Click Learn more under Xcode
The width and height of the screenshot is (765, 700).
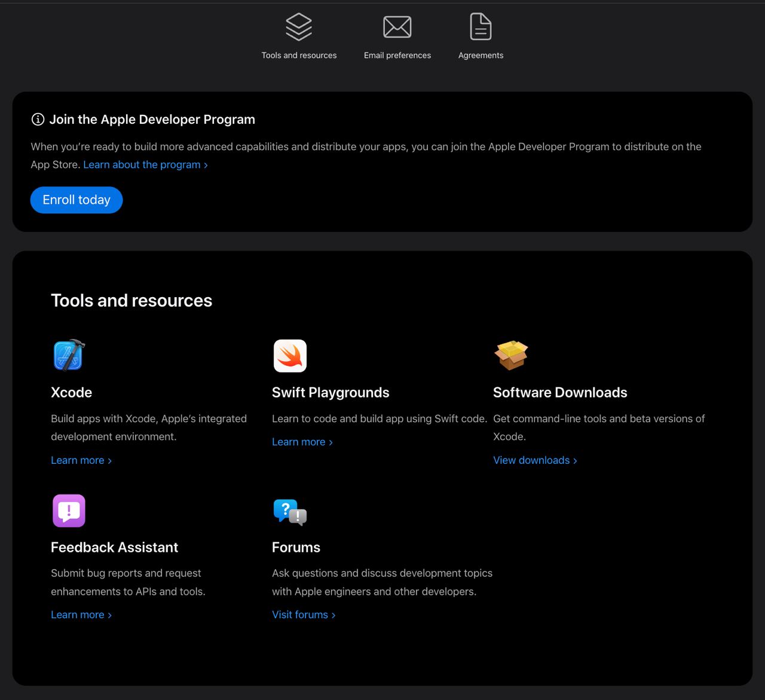click(x=81, y=460)
